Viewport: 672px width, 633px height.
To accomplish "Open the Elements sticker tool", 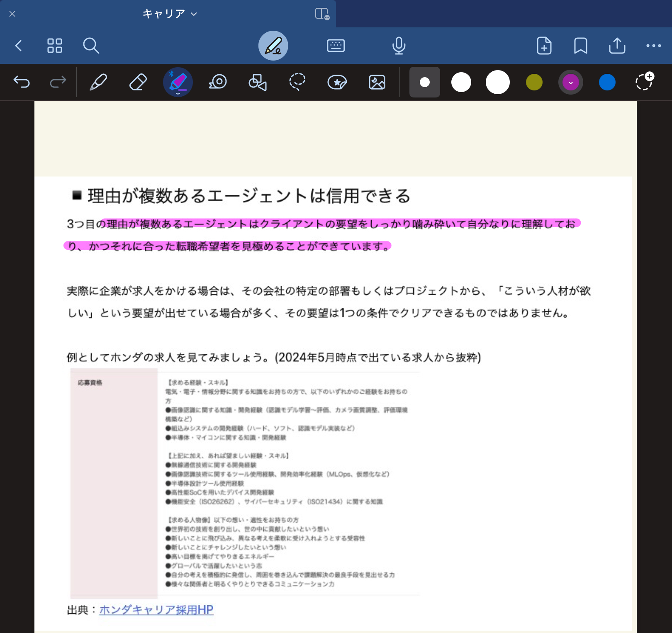I will click(x=337, y=82).
